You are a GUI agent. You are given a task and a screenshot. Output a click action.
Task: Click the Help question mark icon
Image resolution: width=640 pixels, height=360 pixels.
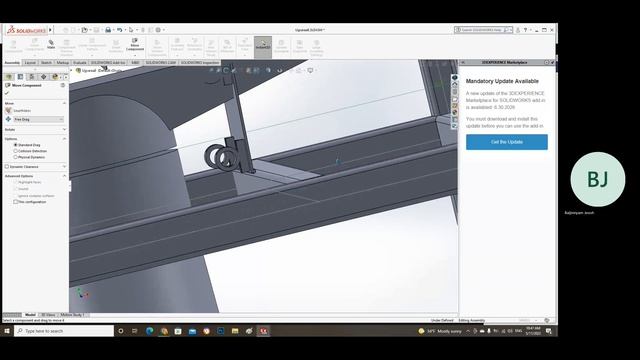coord(525,30)
